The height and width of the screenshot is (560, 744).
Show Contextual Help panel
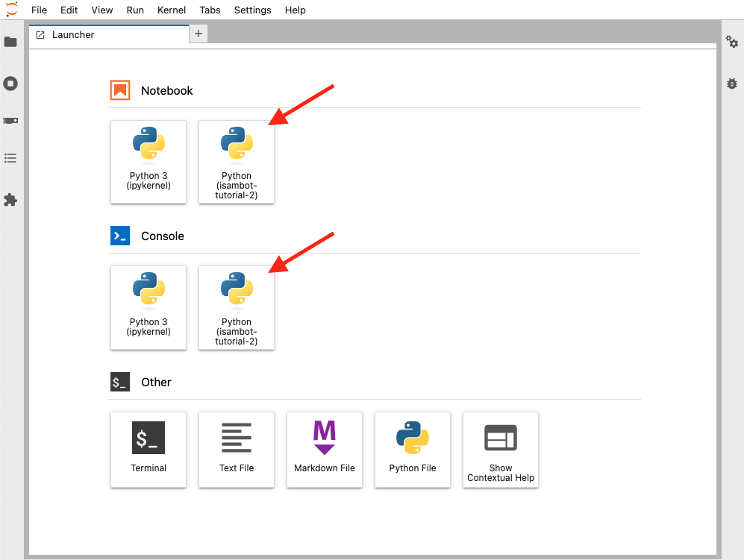[x=501, y=450]
